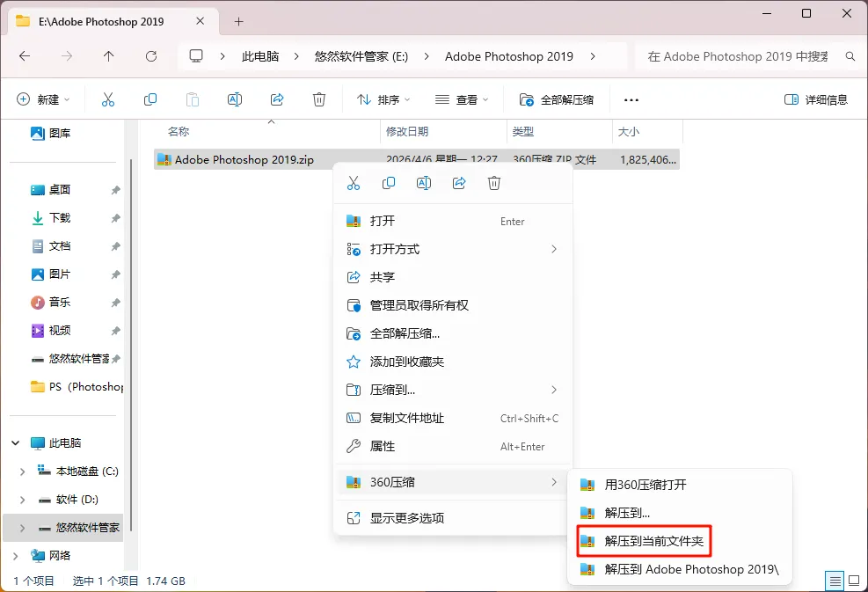868x592 pixels.
Task: Open the three-dot more options menu
Action: coord(631,100)
